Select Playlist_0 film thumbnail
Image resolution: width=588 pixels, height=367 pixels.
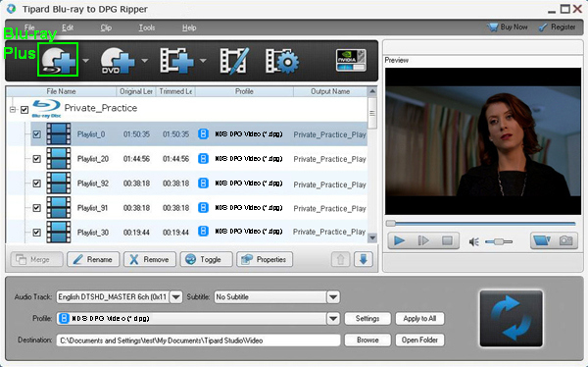click(59, 133)
